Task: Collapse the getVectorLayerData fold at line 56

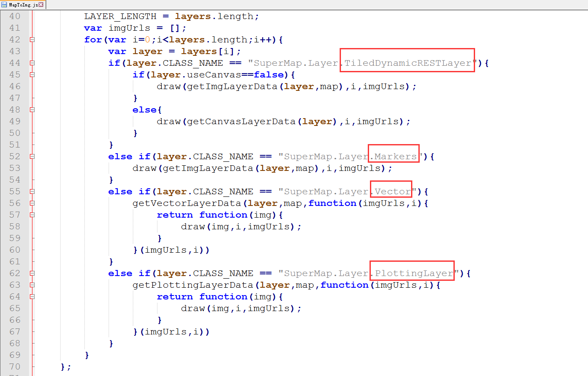Action: point(32,203)
